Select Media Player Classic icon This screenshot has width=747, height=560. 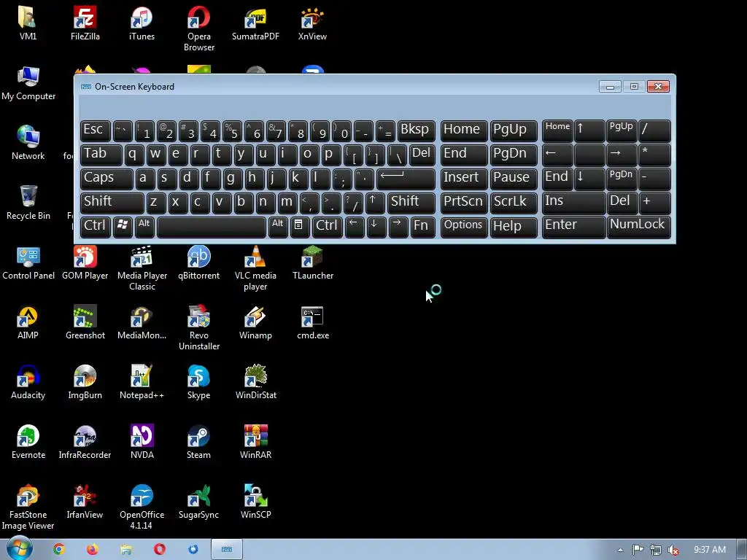tap(142, 268)
